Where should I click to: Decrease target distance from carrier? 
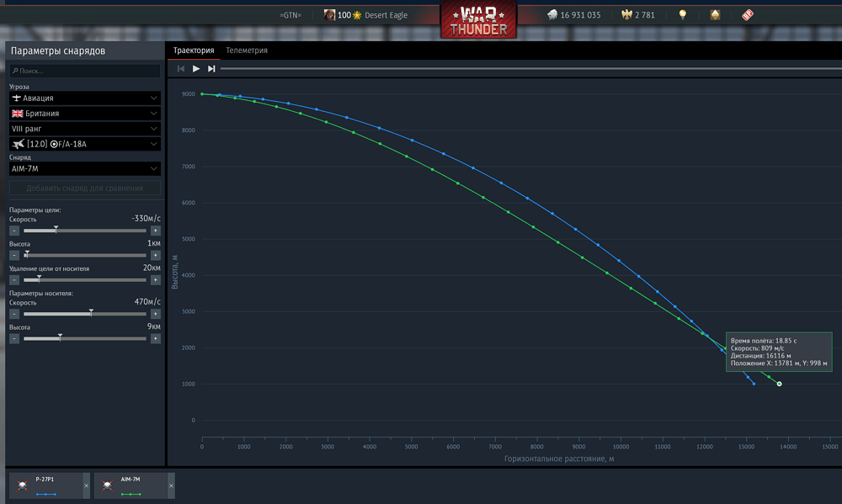14,280
